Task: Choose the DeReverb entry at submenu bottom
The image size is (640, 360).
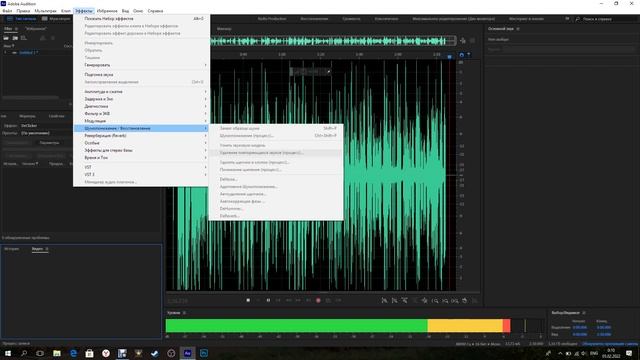Action: [276, 216]
